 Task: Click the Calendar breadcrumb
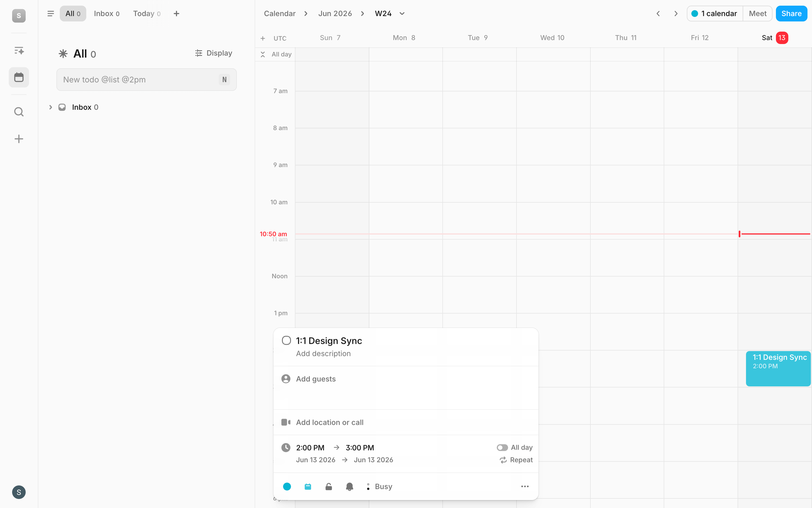tap(279, 14)
